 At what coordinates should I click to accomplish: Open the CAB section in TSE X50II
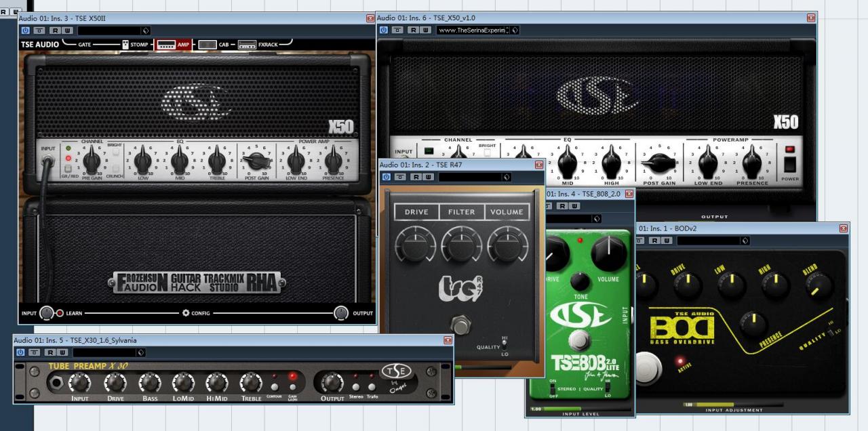[x=214, y=45]
